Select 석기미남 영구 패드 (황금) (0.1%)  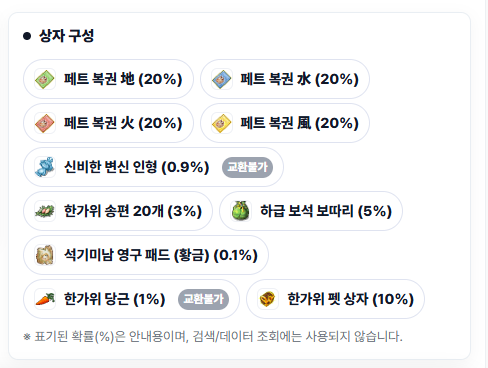point(146,255)
